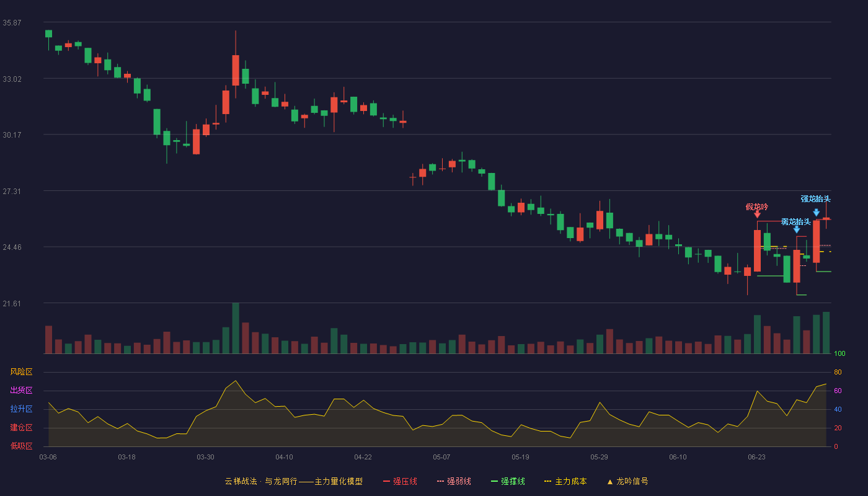Toggle the 主力成本 legend series
The image size is (868, 496).
tap(565, 481)
